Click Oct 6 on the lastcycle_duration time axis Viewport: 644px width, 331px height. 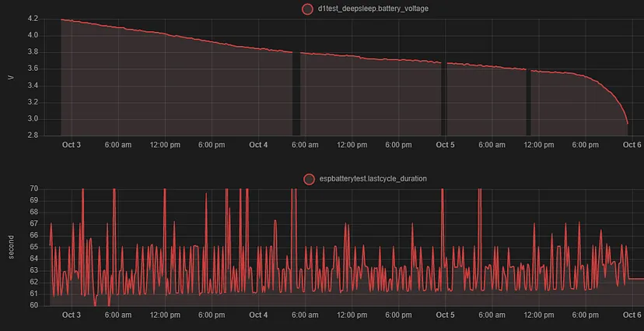(x=632, y=315)
